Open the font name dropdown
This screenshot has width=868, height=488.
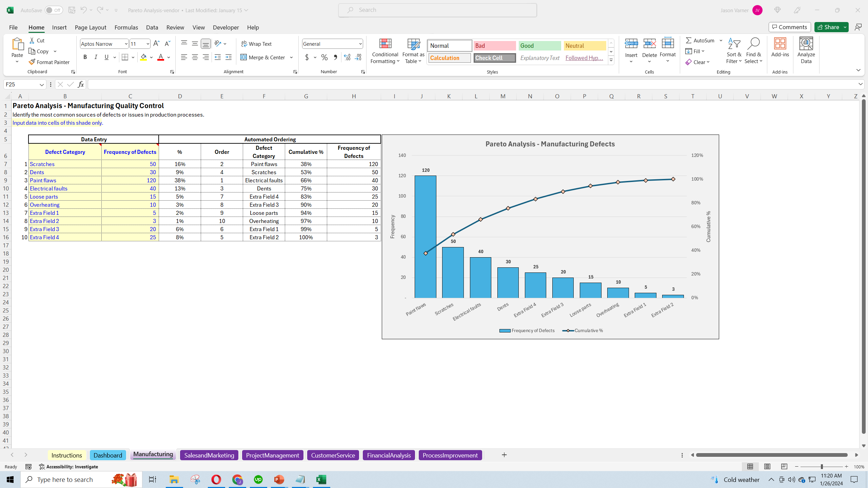126,44
